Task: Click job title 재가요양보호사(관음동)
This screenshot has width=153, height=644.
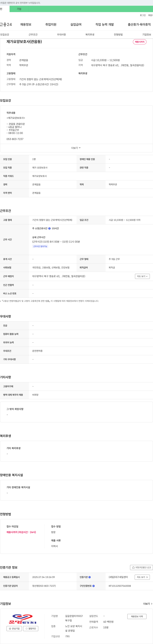Action: tap(24, 42)
